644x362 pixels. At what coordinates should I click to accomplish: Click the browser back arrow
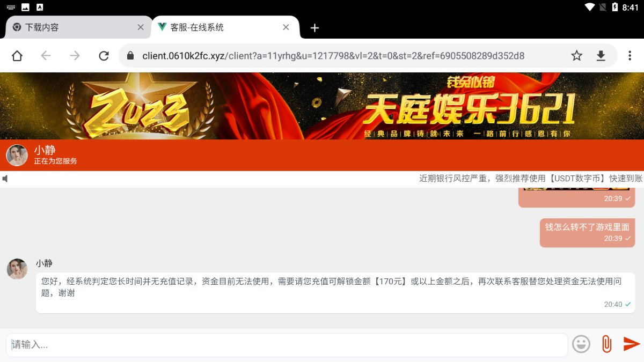46,56
